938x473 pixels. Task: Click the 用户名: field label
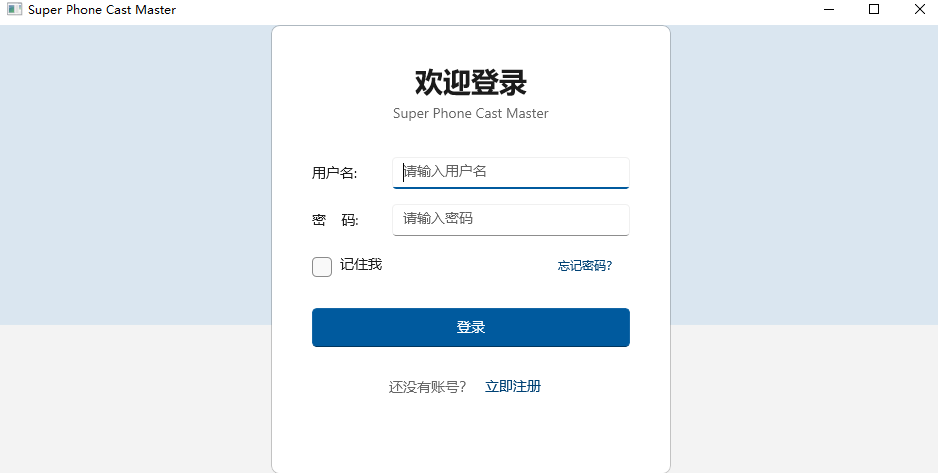click(x=334, y=173)
